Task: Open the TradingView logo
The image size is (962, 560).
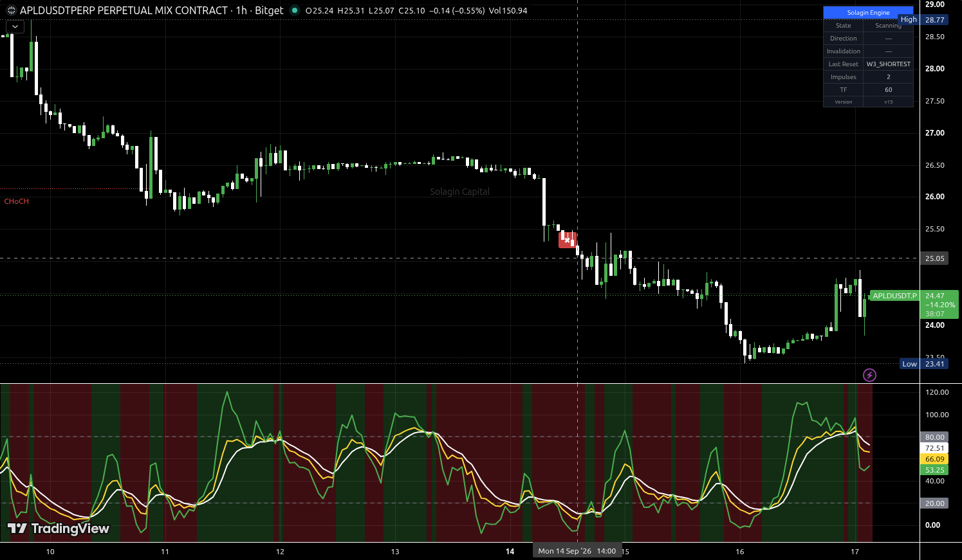Action: click(x=59, y=528)
